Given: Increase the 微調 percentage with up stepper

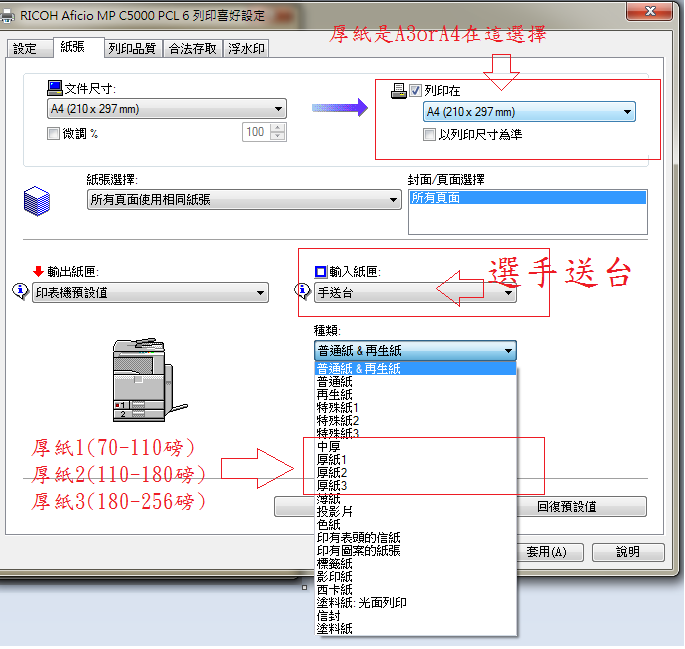Looking at the screenshot, I should [x=278, y=128].
